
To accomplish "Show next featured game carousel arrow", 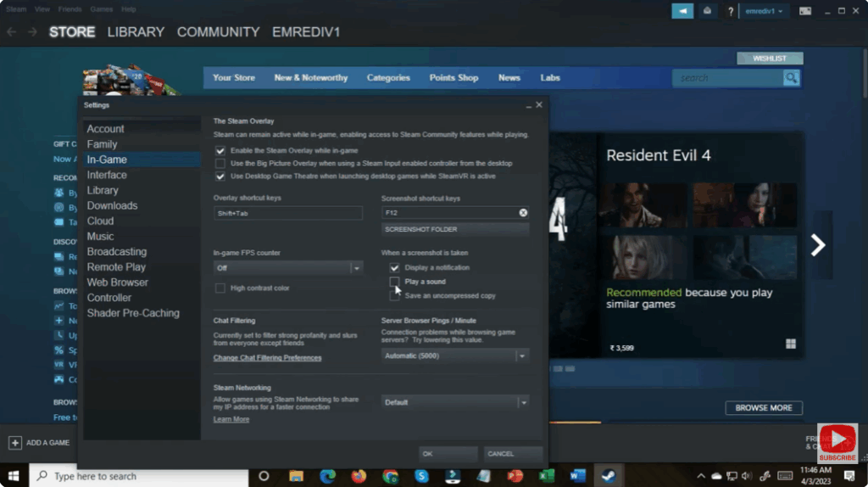I will pos(818,245).
